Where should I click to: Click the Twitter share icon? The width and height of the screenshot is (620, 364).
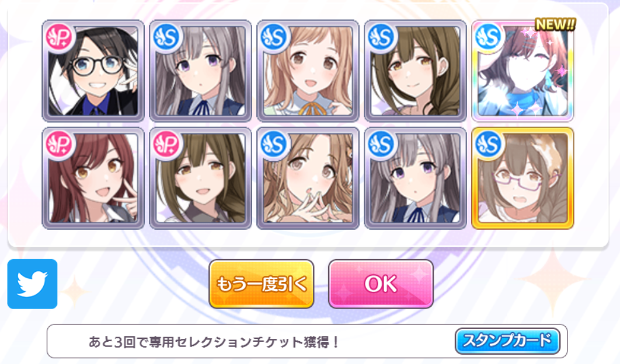tap(33, 283)
